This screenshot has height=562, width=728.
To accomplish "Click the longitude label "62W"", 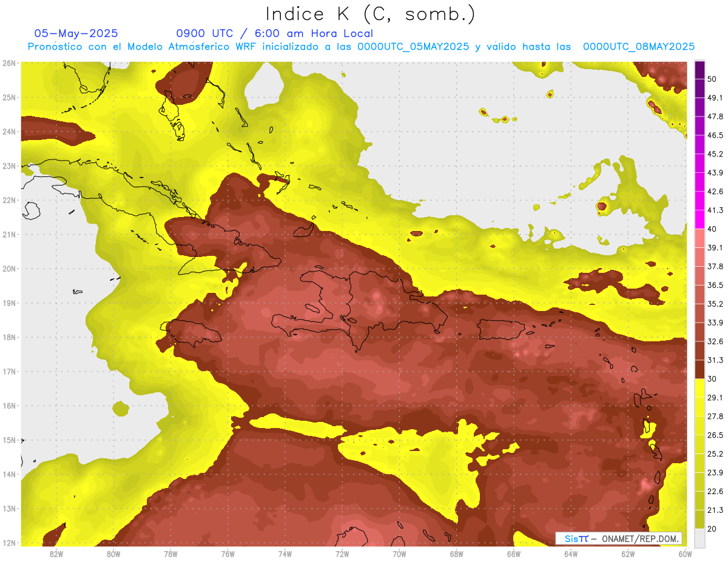I will [628, 554].
